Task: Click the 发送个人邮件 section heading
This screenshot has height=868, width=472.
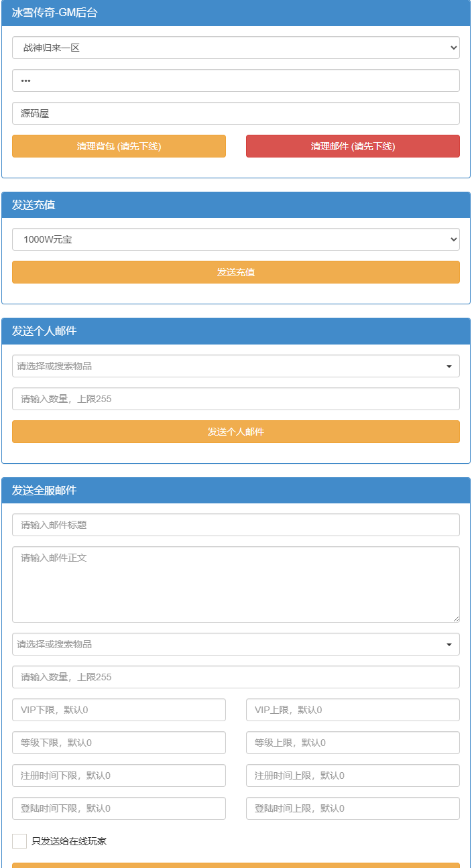Action: tap(44, 331)
